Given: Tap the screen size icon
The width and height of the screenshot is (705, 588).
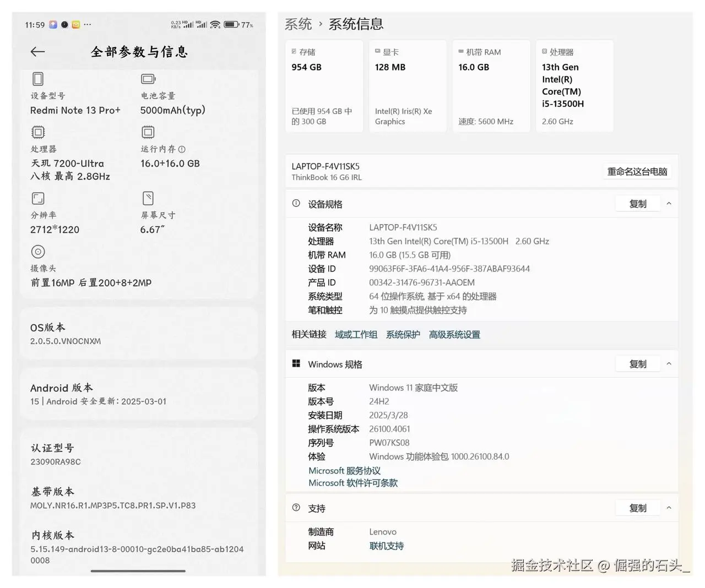Looking at the screenshot, I should click(148, 198).
